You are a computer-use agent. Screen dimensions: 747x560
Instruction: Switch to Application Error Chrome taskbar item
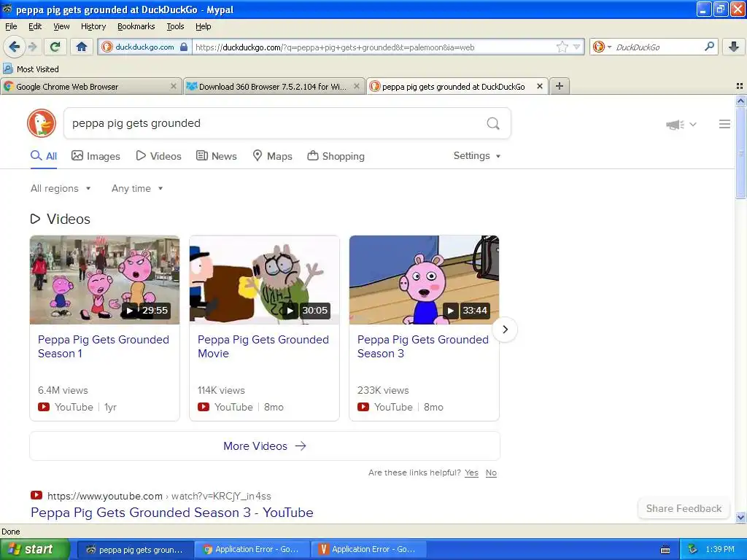tap(252, 550)
